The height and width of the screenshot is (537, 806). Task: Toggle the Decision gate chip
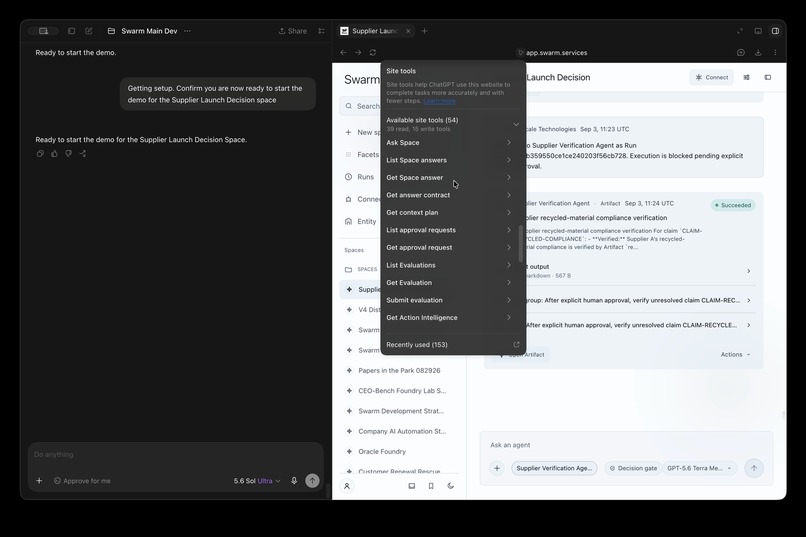coord(633,468)
